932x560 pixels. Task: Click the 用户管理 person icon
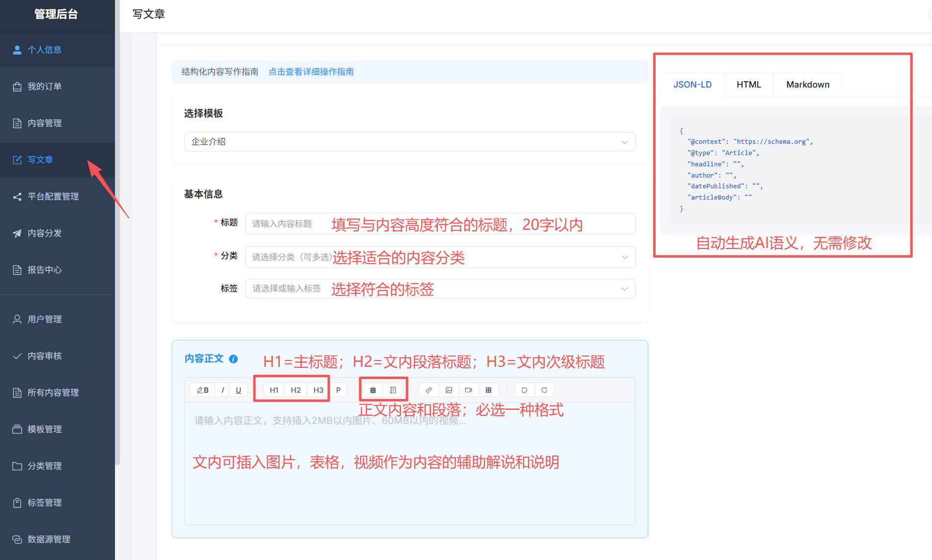pos(17,319)
